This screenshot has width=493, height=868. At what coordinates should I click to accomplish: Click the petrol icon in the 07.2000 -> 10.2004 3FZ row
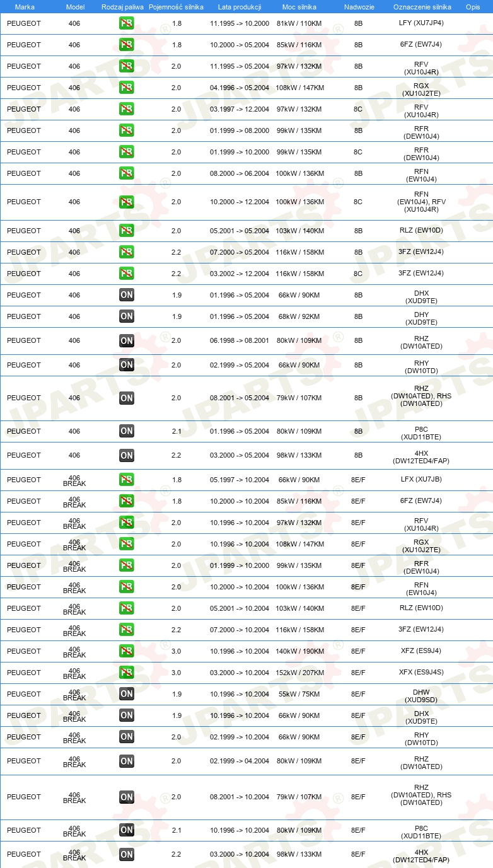[126, 630]
